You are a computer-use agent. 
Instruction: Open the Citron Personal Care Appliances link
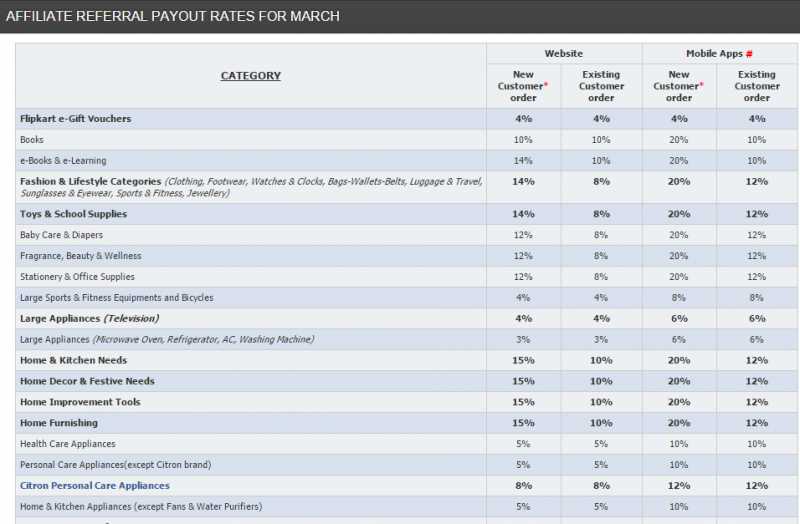pos(94,486)
